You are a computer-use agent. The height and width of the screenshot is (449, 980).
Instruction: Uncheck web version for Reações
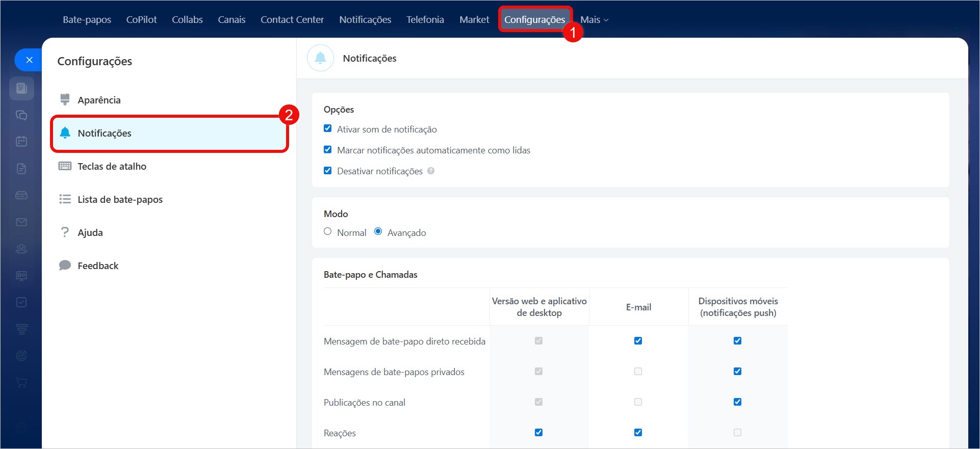click(538, 432)
